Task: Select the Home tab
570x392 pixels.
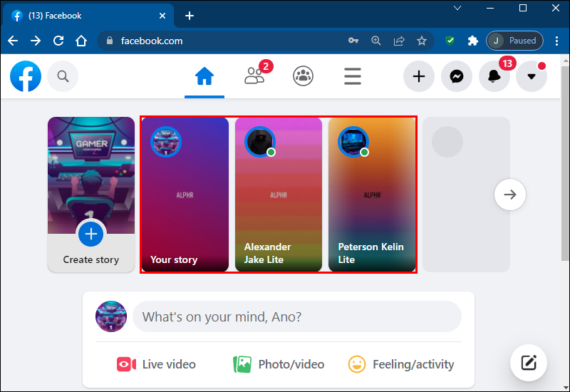Action: (x=204, y=76)
